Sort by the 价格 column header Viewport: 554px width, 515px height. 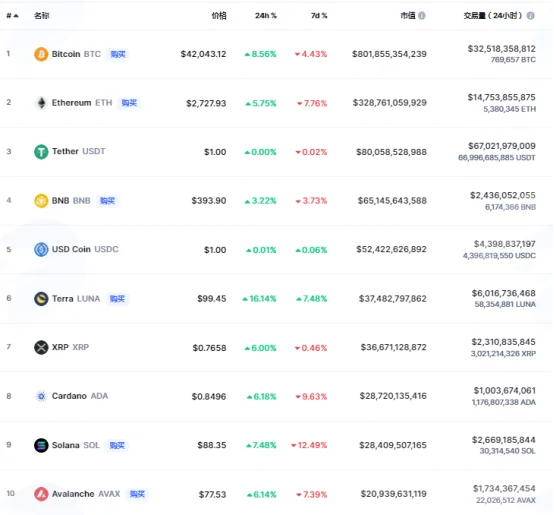(x=219, y=16)
